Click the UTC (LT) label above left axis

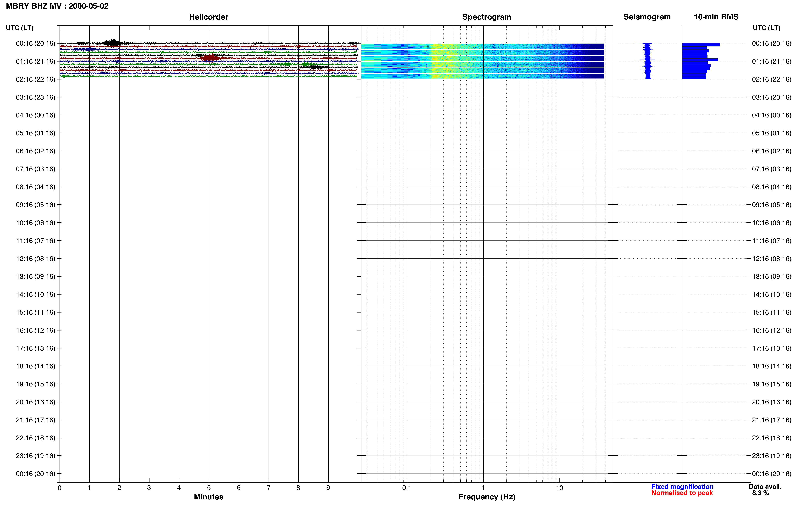[19, 28]
